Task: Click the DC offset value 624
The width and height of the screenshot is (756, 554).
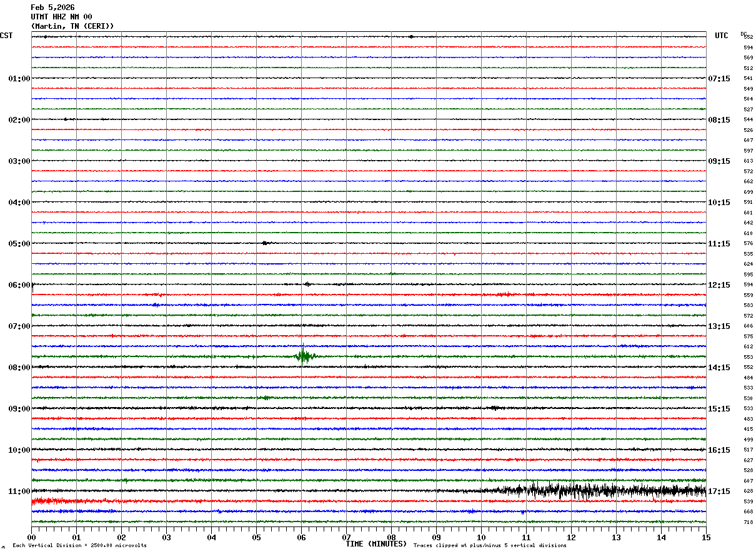Action: (748, 264)
